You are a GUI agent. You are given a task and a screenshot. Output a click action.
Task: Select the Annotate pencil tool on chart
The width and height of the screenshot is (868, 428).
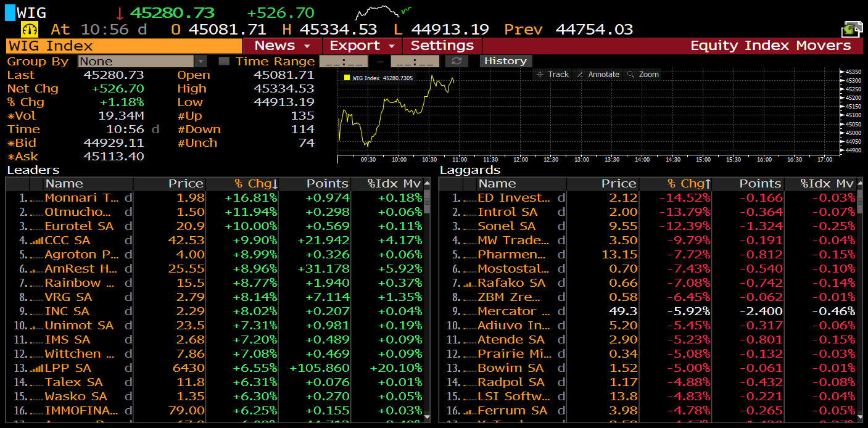pos(598,74)
